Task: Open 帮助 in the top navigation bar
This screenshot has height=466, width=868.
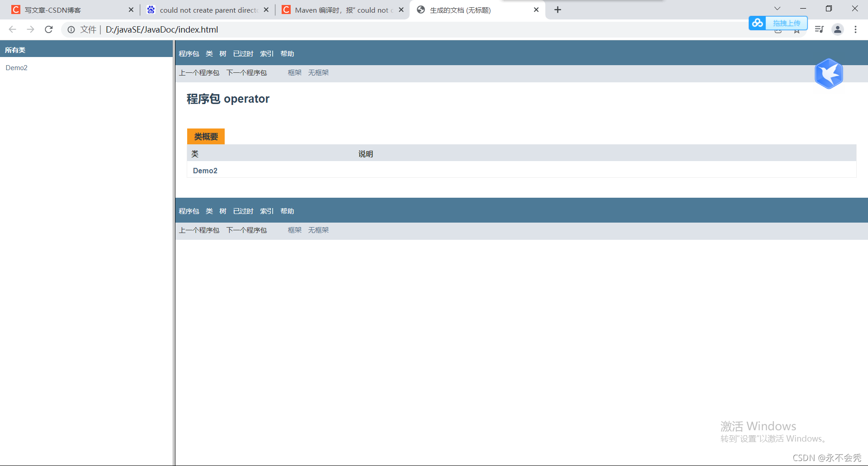Action: click(287, 54)
